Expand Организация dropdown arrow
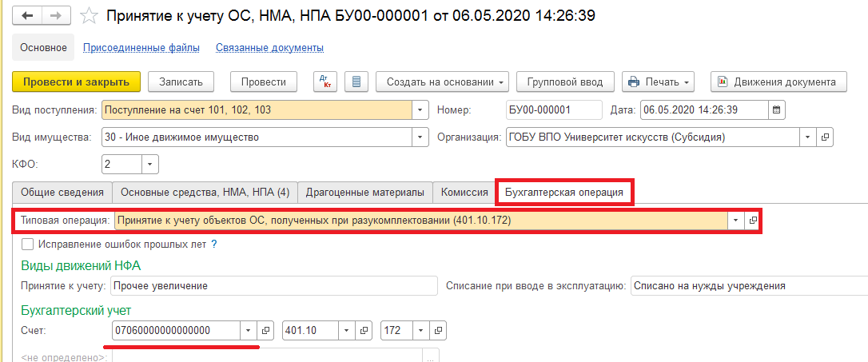The width and height of the screenshot is (868, 362). (808, 137)
